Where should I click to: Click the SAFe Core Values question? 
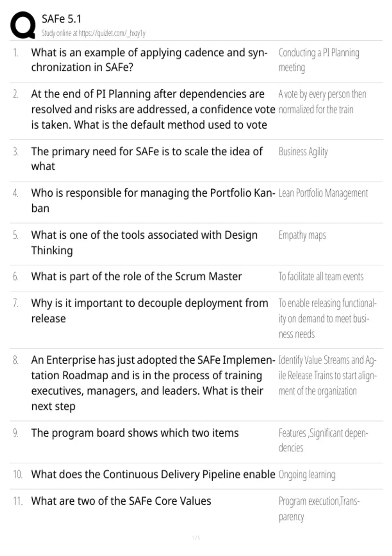121,501
